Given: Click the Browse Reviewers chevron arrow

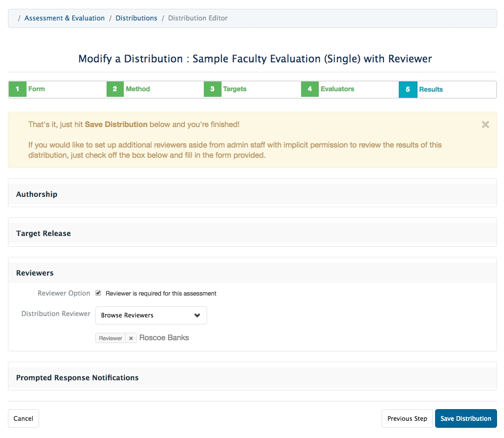Looking at the screenshot, I should (197, 316).
